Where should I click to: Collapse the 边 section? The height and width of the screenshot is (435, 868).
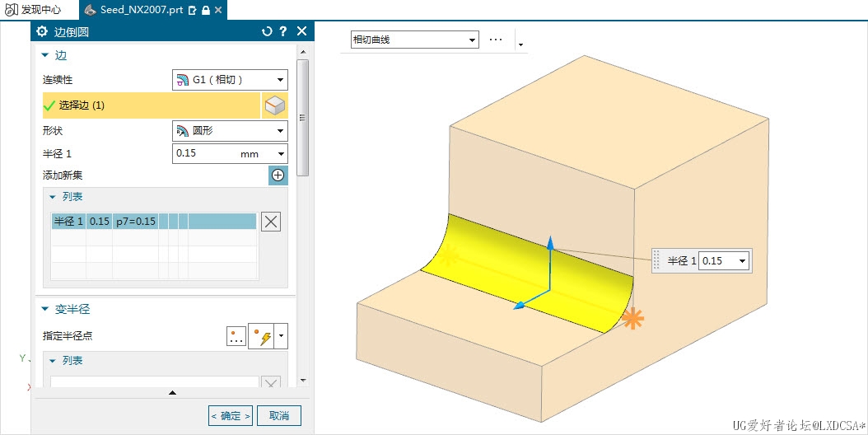pyautogui.click(x=45, y=55)
